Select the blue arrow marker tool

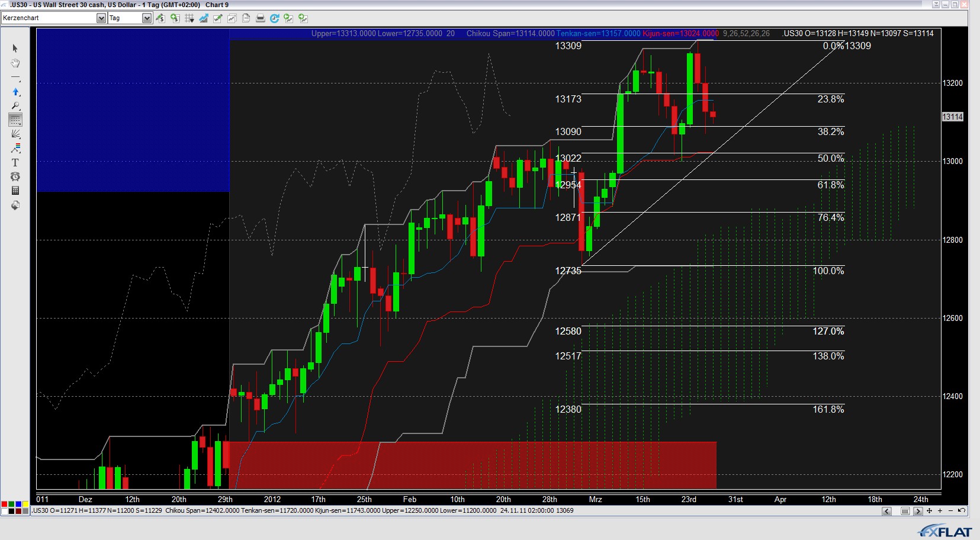(x=15, y=92)
